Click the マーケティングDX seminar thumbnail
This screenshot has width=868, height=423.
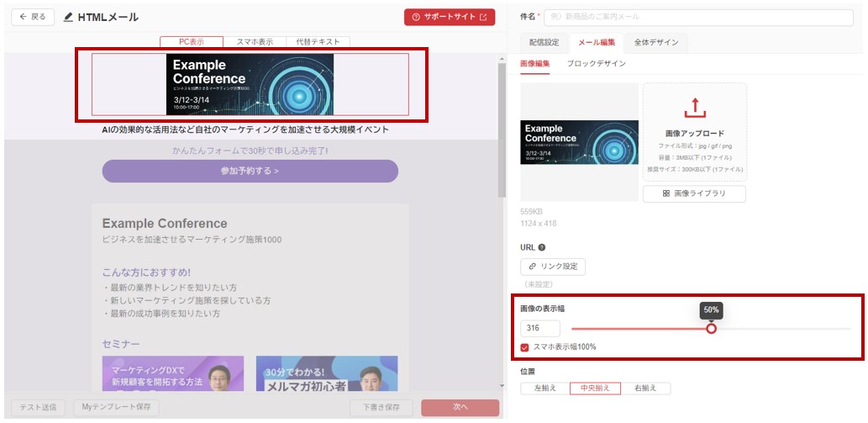click(173, 373)
